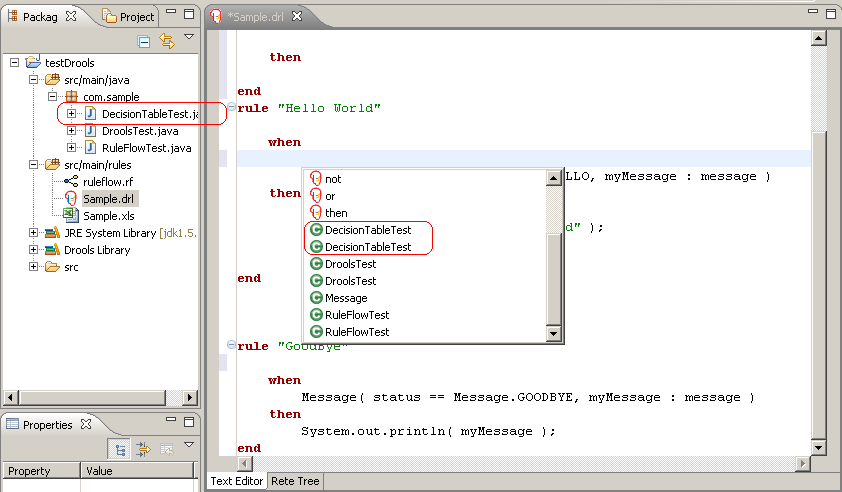This screenshot has height=492, width=842.
Task: Close the Sample.drl editor tab
Action: (x=296, y=16)
